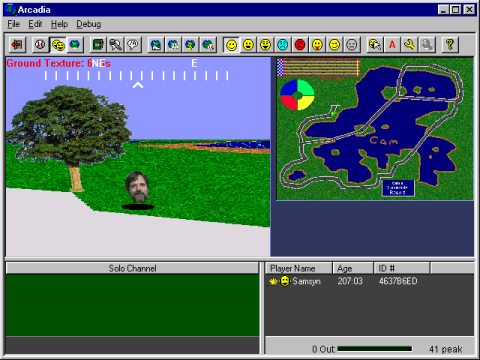Select the red angry face emoticon
Image resolution: width=480 pixels, height=360 pixels.
(x=300, y=45)
